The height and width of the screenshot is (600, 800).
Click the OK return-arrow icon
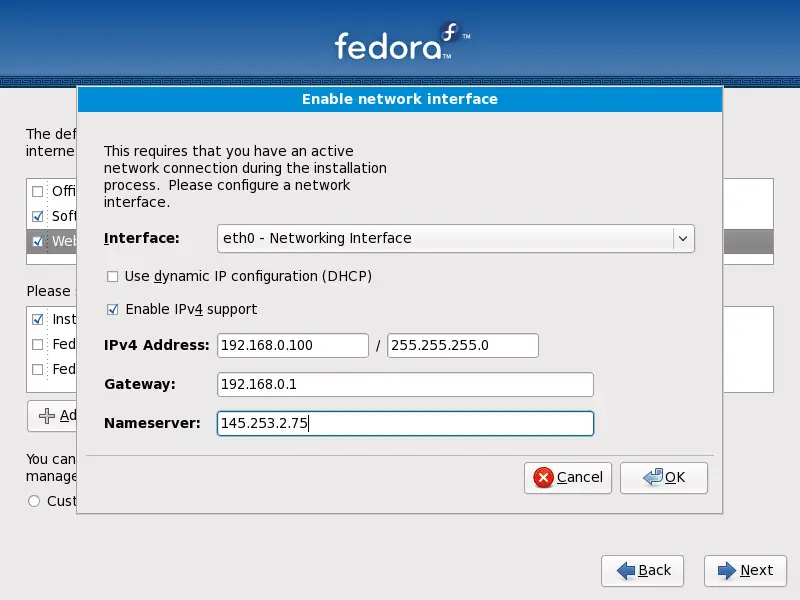click(653, 477)
